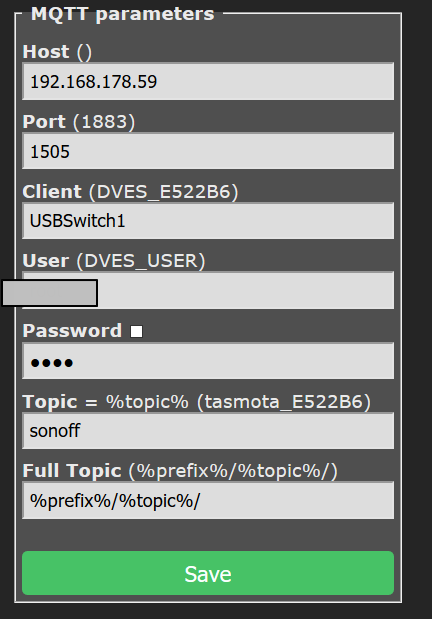The height and width of the screenshot is (619, 432).
Task: Click the bold Host label
Action: tap(46, 52)
